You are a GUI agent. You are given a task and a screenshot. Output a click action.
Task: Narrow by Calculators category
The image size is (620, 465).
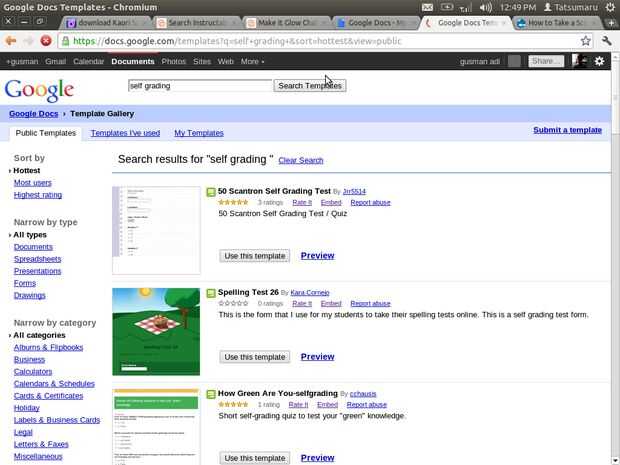(33, 372)
